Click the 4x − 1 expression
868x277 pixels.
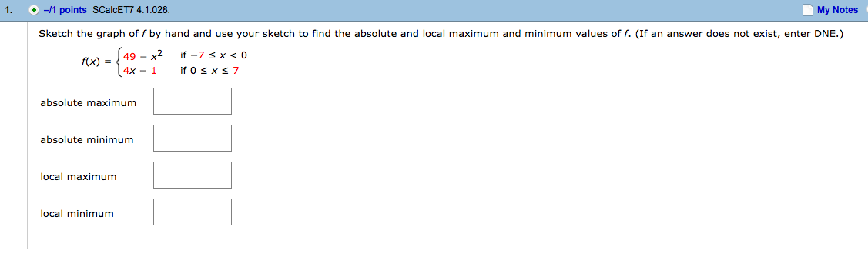139,71
